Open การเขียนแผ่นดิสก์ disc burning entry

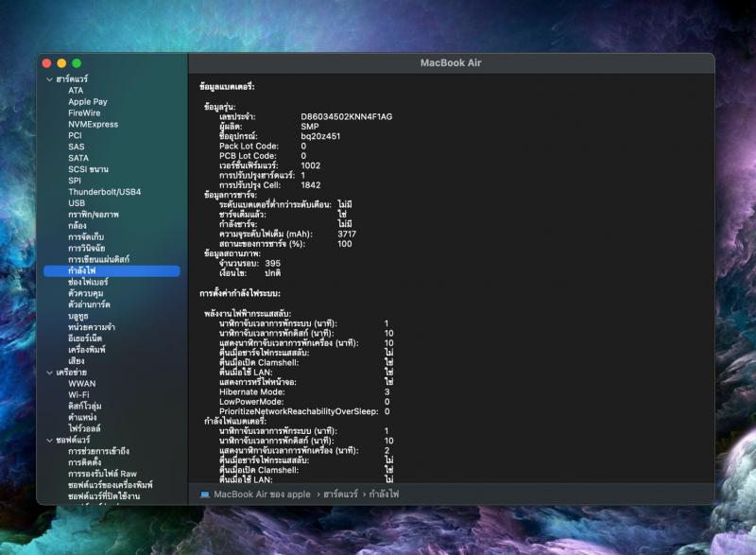pos(99,259)
